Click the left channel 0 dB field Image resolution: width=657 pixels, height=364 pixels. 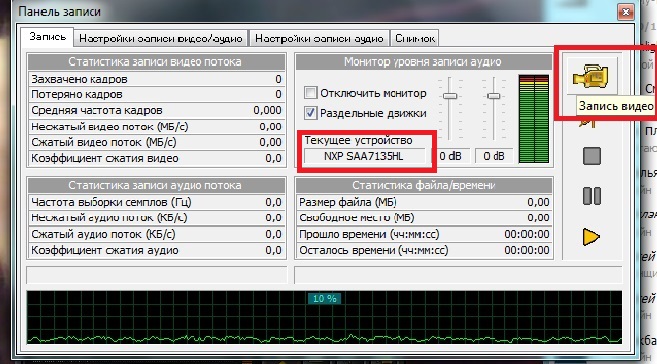[450, 156]
